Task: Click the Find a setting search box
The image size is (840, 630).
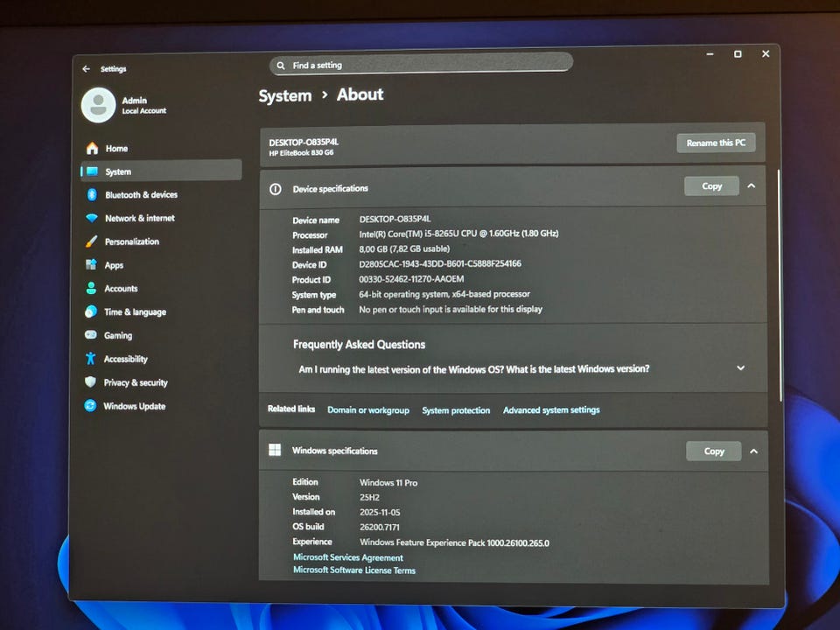Action: click(421, 65)
